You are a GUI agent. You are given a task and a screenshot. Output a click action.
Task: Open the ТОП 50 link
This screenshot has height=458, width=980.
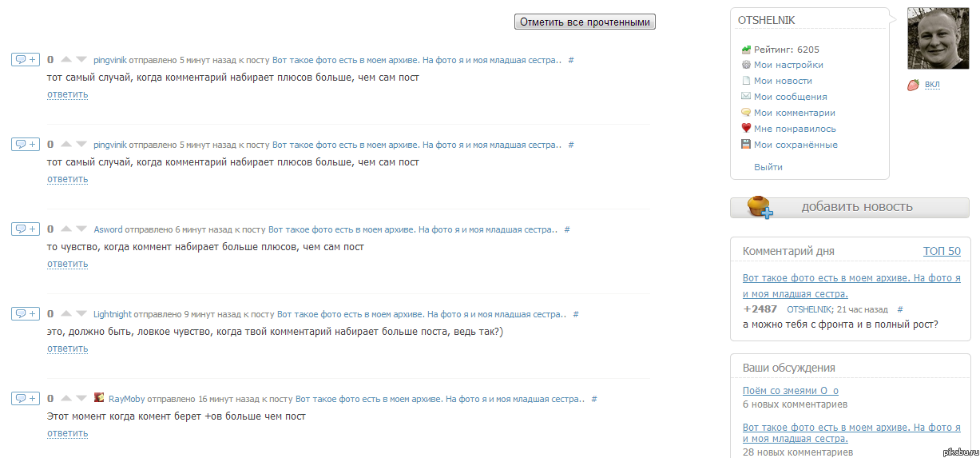pyautogui.click(x=942, y=251)
